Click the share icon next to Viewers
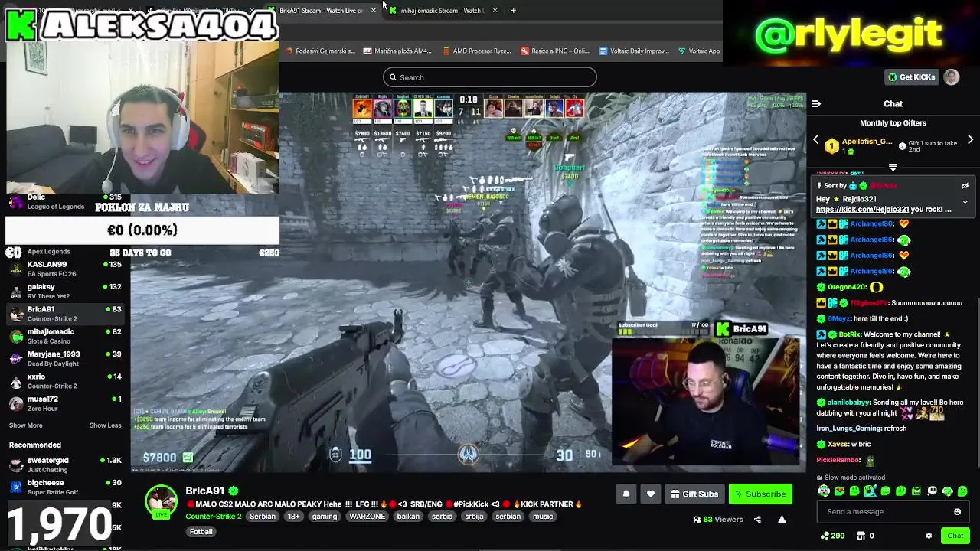This screenshot has height=551, width=980. tap(757, 520)
